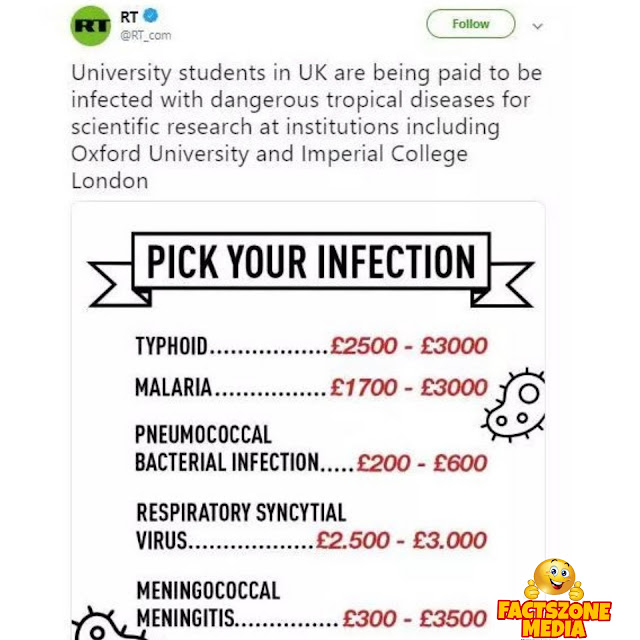The image size is (640, 640).
Task: Click the Factszone Media watermark text
Action: (554, 619)
